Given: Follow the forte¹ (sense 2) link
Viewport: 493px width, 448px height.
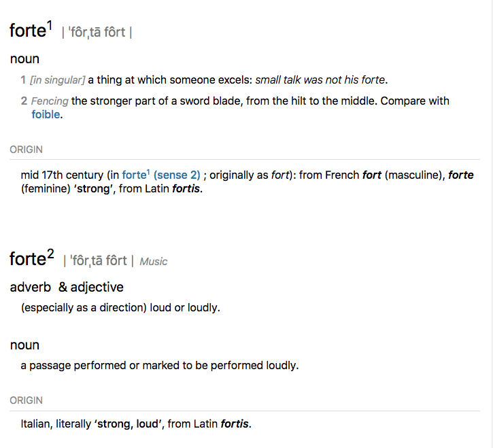Looking at the screenshot, I should tap(160, 175).
